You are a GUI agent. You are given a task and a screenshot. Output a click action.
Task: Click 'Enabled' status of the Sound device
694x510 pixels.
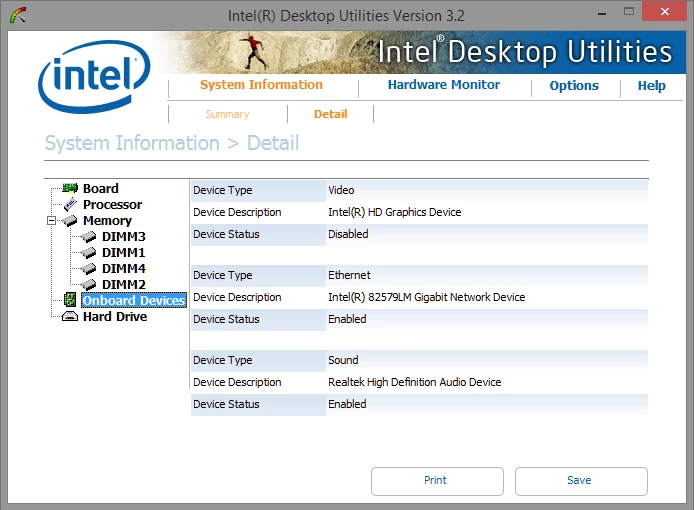pos(347,404)
